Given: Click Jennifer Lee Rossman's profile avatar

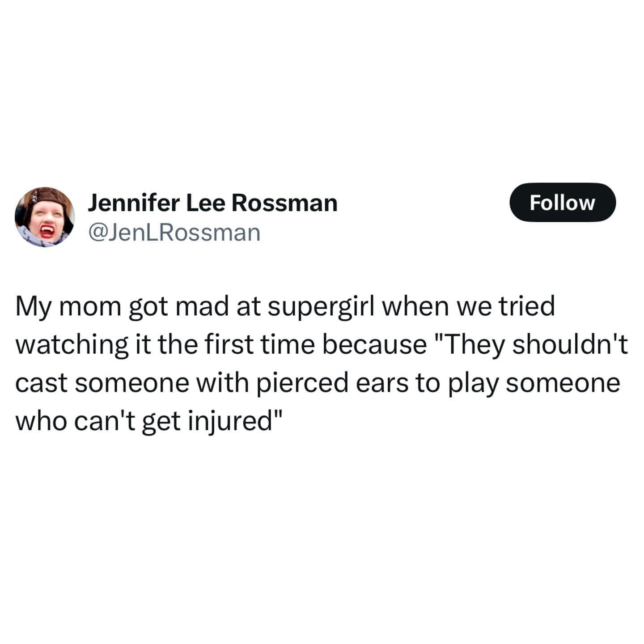Looking at the screenshot, I should tap(45, 217).
